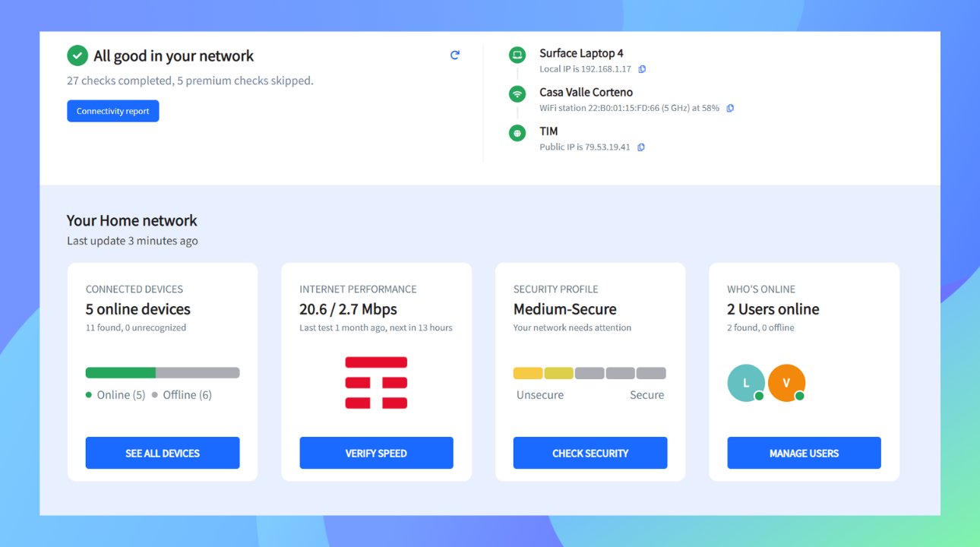
Task: Click the TIM globe icon
Action: [x=517, y=133]
